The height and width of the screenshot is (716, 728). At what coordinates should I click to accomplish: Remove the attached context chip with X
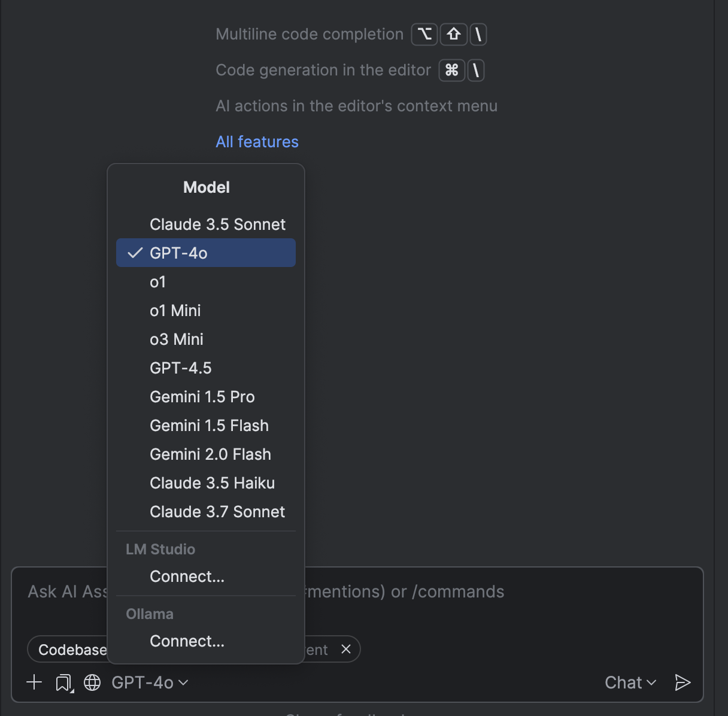[345, 649]
